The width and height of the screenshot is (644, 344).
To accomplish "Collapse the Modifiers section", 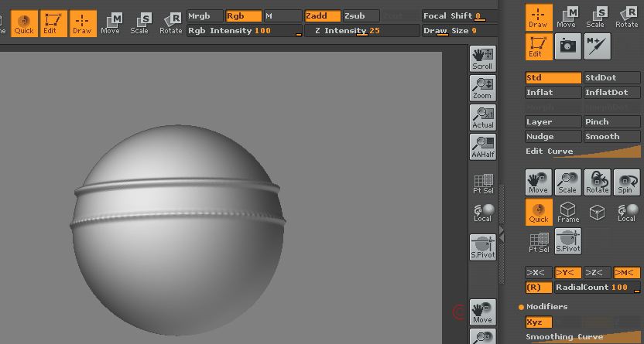I will (543, 307).
